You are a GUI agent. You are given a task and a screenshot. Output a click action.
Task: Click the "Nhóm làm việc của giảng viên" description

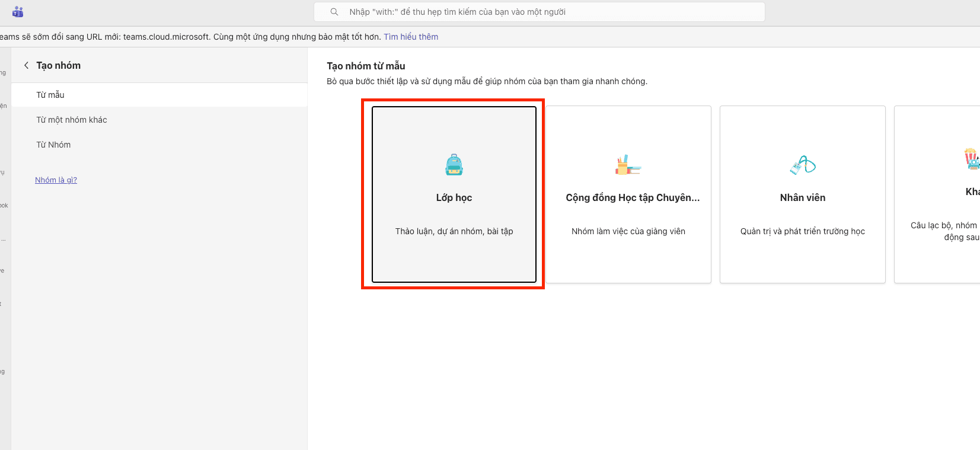click(628, 231)
